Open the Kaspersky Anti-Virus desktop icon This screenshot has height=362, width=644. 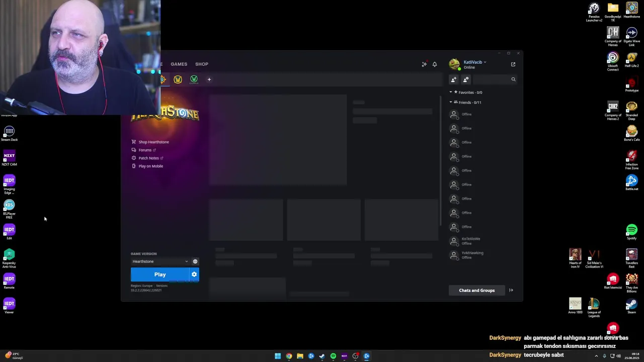[9, 258]
